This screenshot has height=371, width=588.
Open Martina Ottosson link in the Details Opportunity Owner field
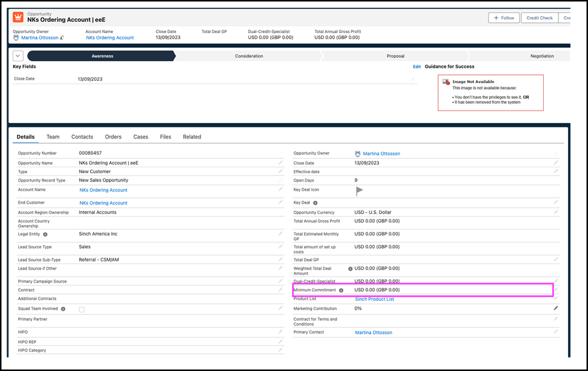point(381,154)
